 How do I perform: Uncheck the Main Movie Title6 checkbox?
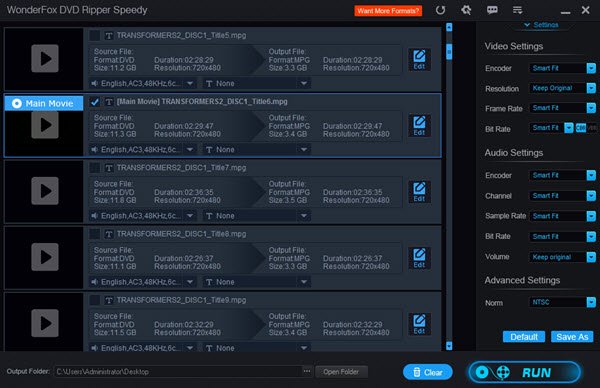[x=95, y=102]
